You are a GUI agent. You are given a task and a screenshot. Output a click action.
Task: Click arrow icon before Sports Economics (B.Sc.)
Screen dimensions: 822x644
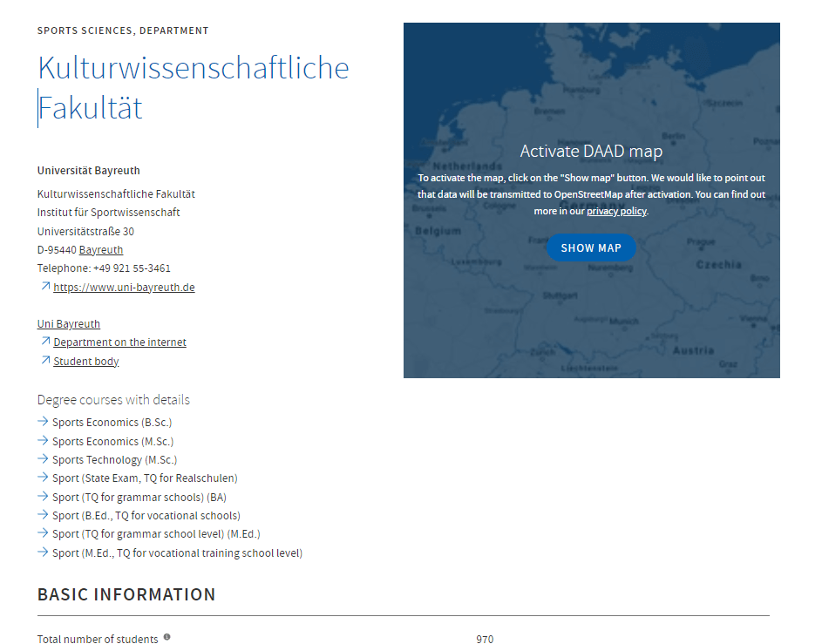point(43,421)
